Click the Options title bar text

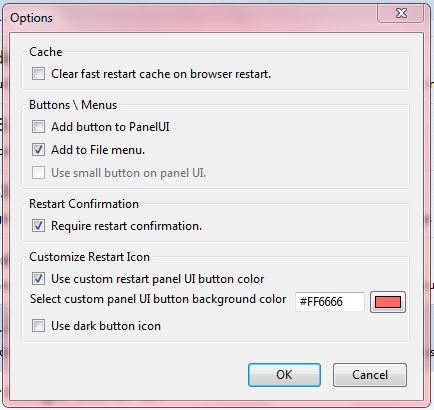tap(31, 18)
